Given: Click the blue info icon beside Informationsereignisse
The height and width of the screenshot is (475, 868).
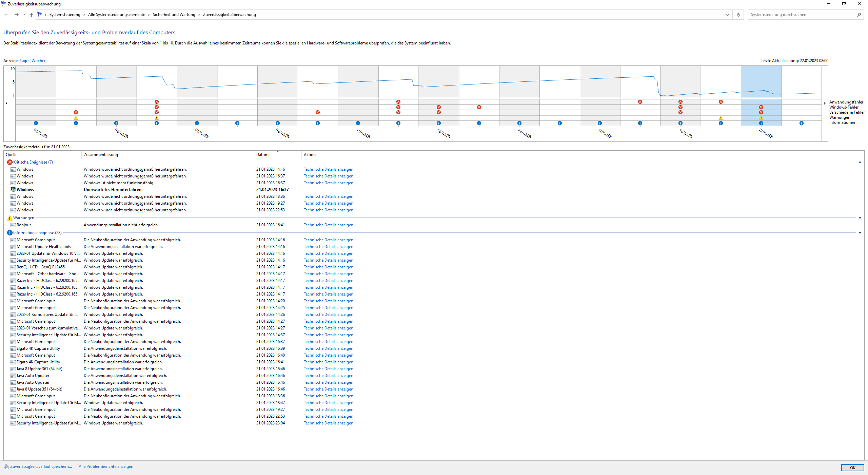Looking at the screenshot, I should [9, 233].
